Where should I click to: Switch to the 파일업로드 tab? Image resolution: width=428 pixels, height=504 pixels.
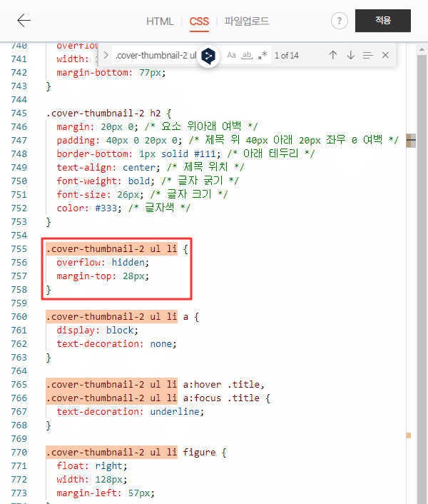click(247, 21)
